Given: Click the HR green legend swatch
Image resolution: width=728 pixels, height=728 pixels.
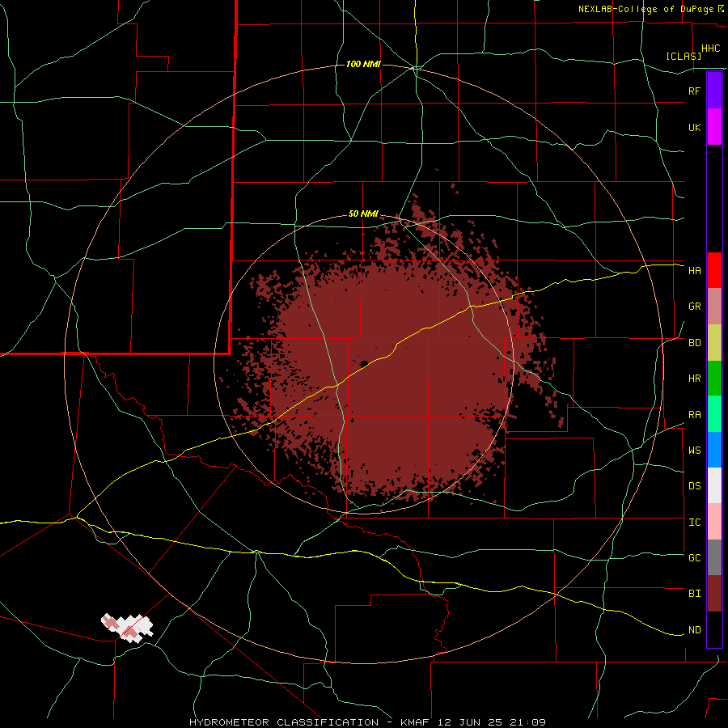Looking at the screenshot, I should pos(714,379).
